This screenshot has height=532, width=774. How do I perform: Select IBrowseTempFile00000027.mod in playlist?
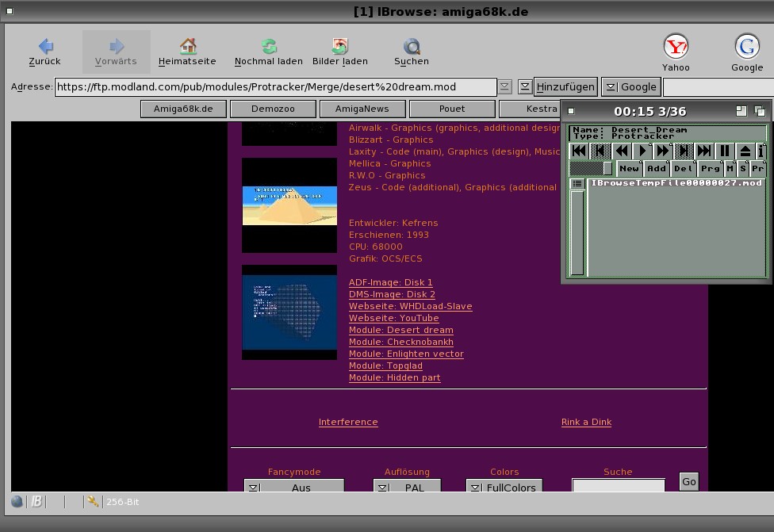(x=676, y=183)
